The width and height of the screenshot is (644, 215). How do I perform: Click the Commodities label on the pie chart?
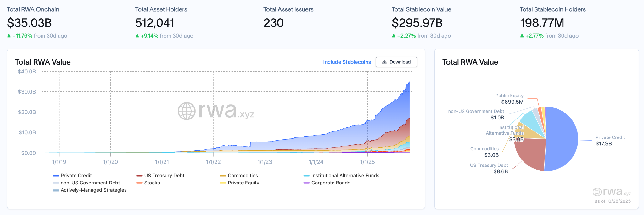coord(484,148)
